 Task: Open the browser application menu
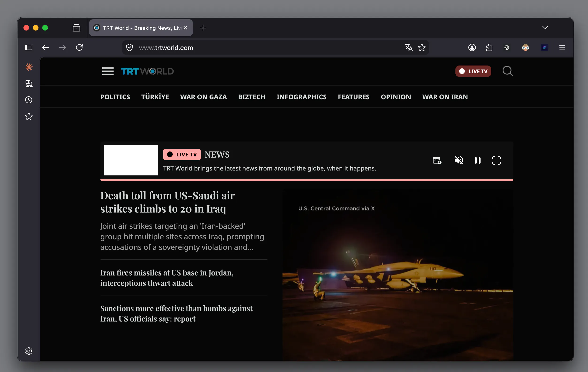point(562,47)
